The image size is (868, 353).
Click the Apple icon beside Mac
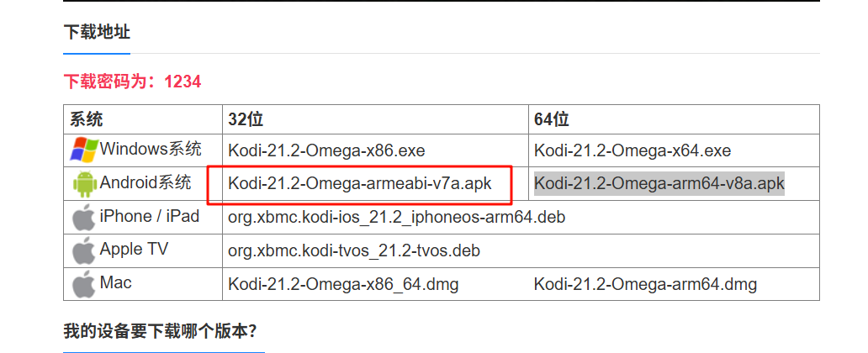(83, 283)
